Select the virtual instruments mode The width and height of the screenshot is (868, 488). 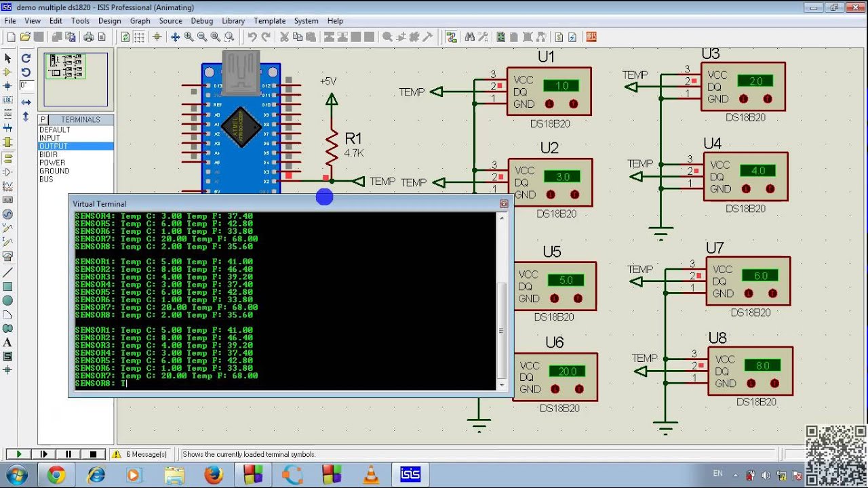8,256
